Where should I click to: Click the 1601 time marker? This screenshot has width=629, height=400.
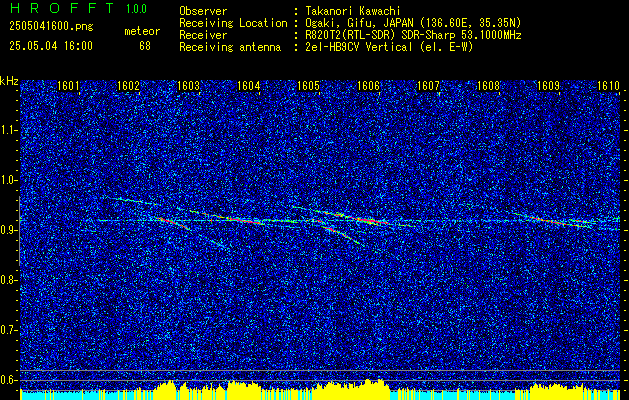(x=69, y=85)
